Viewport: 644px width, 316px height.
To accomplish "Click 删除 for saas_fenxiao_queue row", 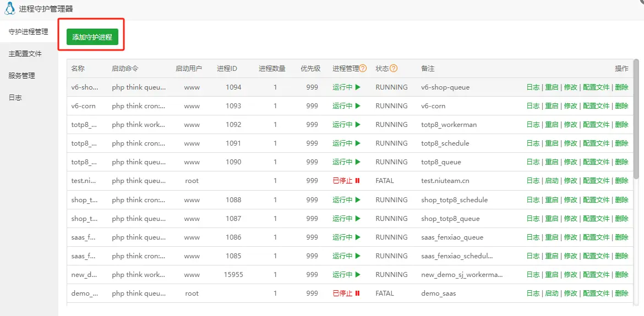I will click(621, 237).
